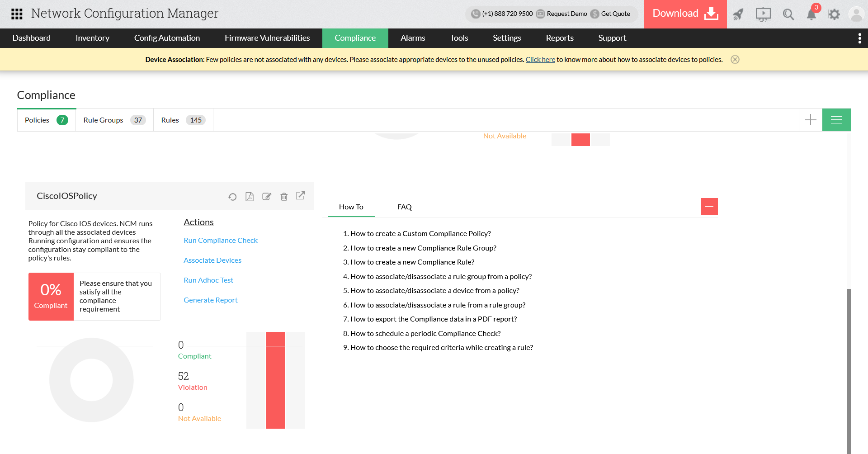The width and height of the screenshot is (868, 454).
Task: Open settings via the gear icon
Action: (834, 14)
